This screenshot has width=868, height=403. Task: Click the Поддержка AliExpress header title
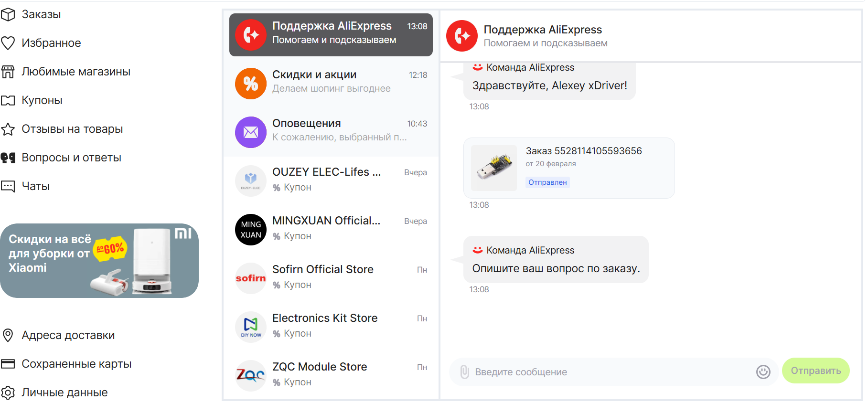click(x=543, y=30)
